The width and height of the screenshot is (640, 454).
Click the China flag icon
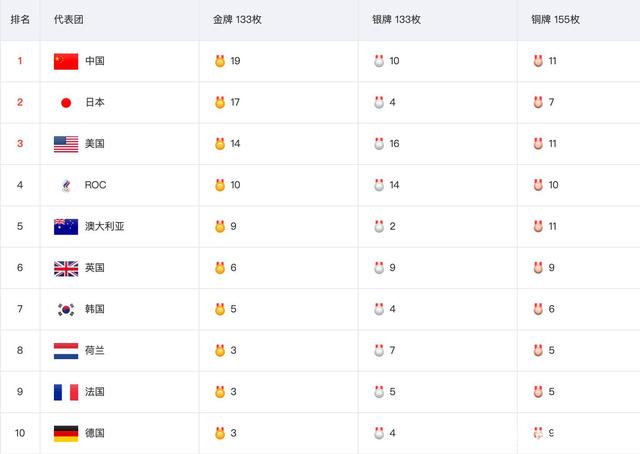point(66,61)
